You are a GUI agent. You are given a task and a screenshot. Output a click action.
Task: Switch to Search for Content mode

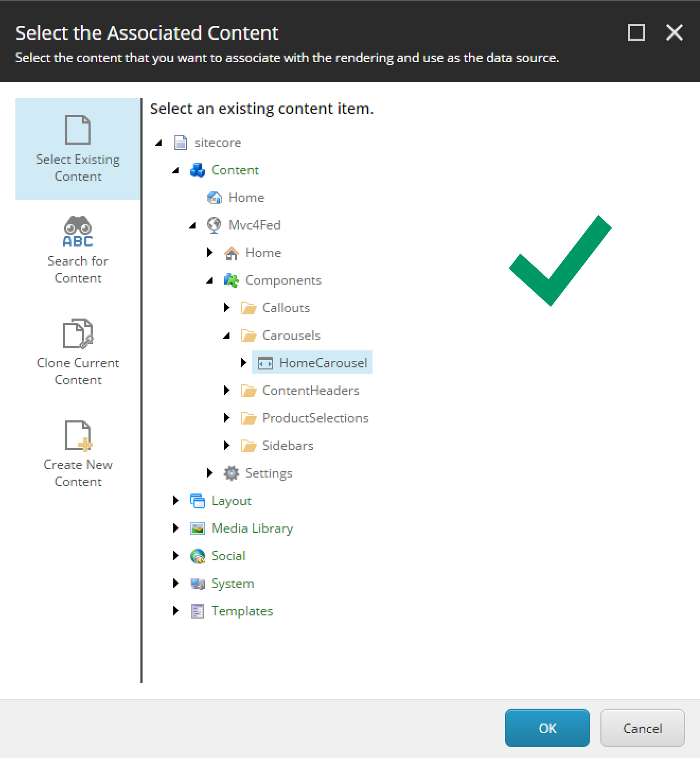[77, 249]
